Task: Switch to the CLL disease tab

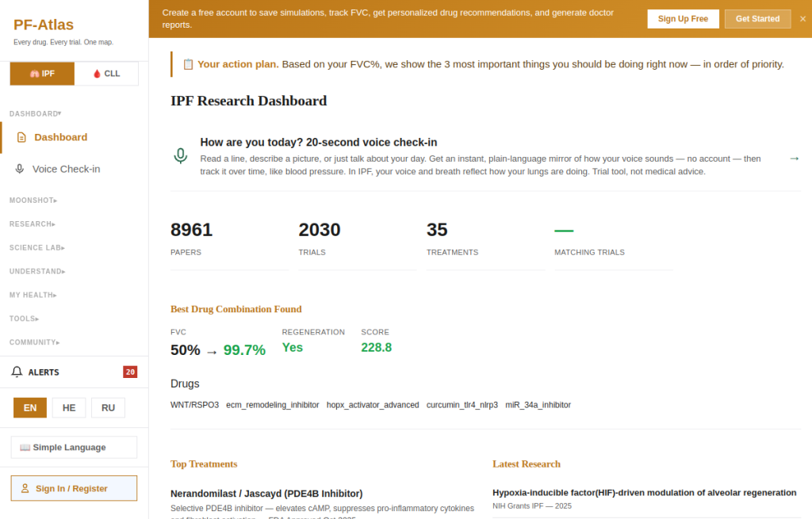Action: [106, 74]
